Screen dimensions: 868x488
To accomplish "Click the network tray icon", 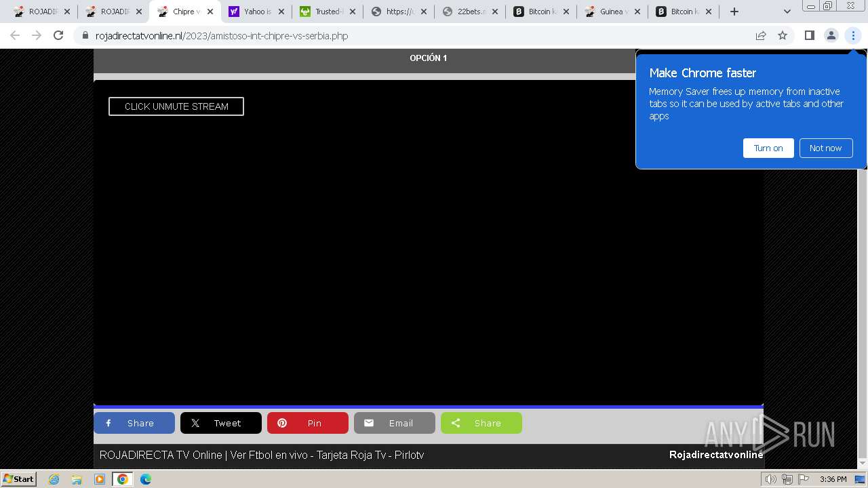I will coord(787,479).
